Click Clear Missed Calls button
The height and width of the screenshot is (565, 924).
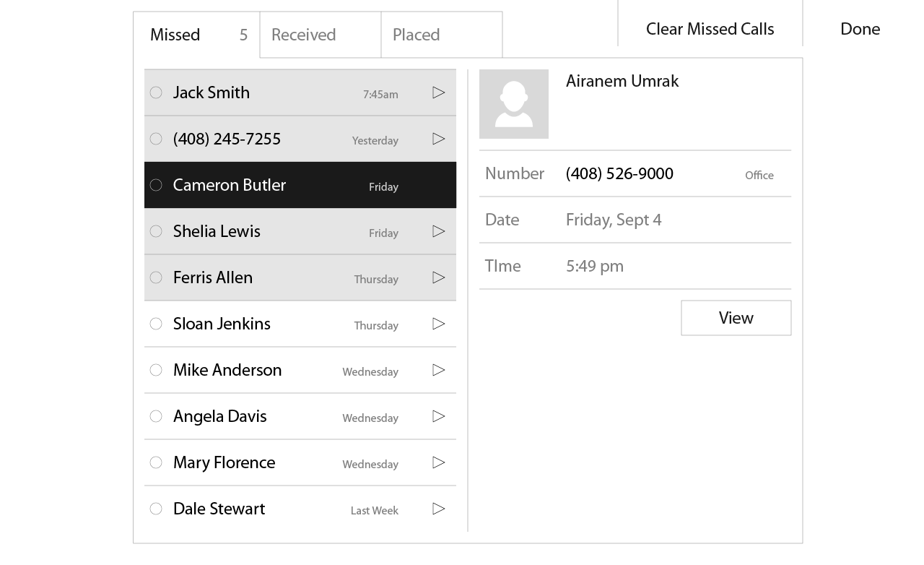tap(710, 29)
